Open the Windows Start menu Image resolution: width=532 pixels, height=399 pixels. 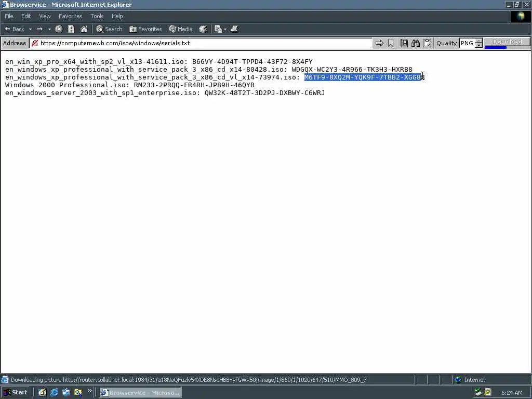click(x=16, y=393)
